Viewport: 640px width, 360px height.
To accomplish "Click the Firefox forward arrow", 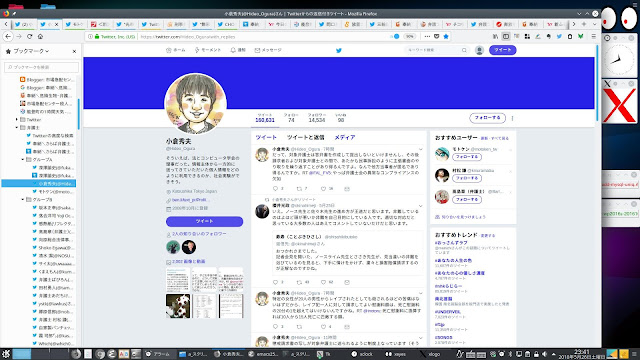I will tap(19, 36).
